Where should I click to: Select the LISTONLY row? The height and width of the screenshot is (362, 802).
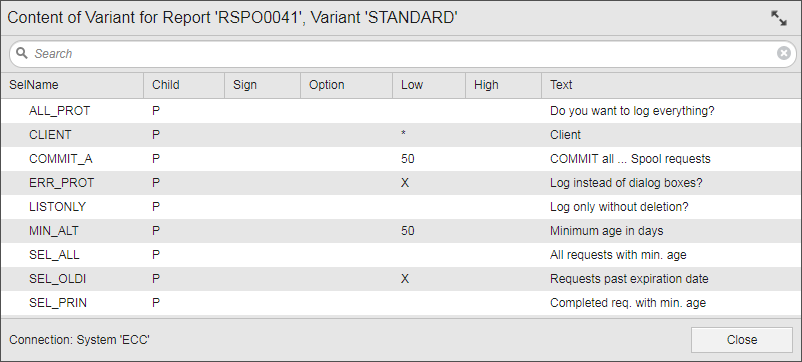click(401, 207)
